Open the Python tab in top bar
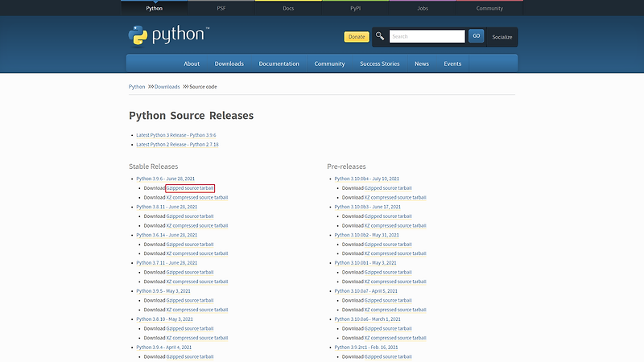 coord(155,8)
